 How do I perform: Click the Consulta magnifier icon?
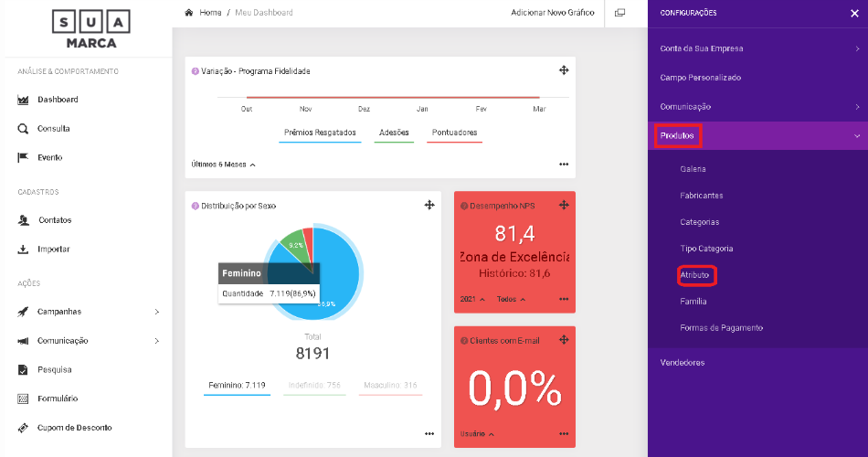pos(24,129)
